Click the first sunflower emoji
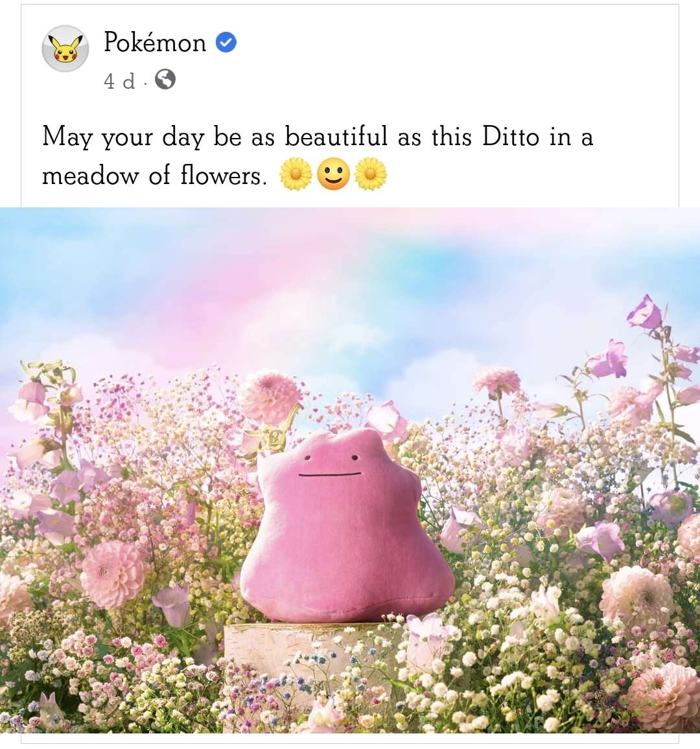This screenshot has width=700, height=749. point(296,174)
